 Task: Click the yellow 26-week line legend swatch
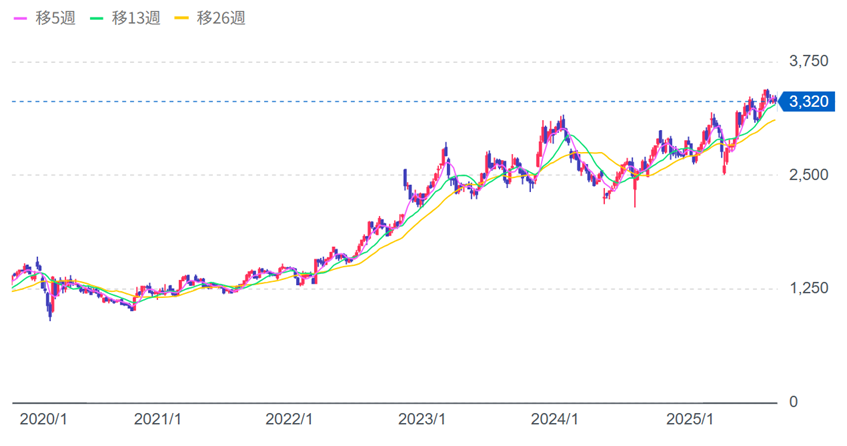pos(182,18)
